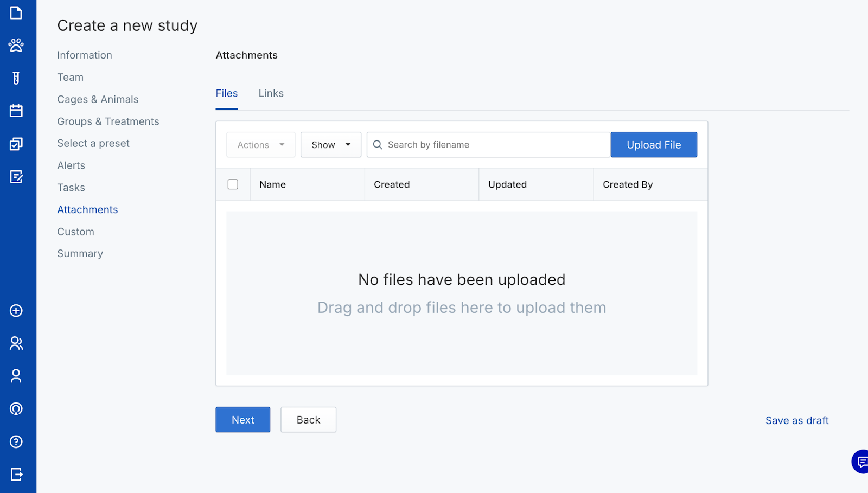Click the document page icon in sidebar
Screen dimensions: 868x493
pos(16,12)
